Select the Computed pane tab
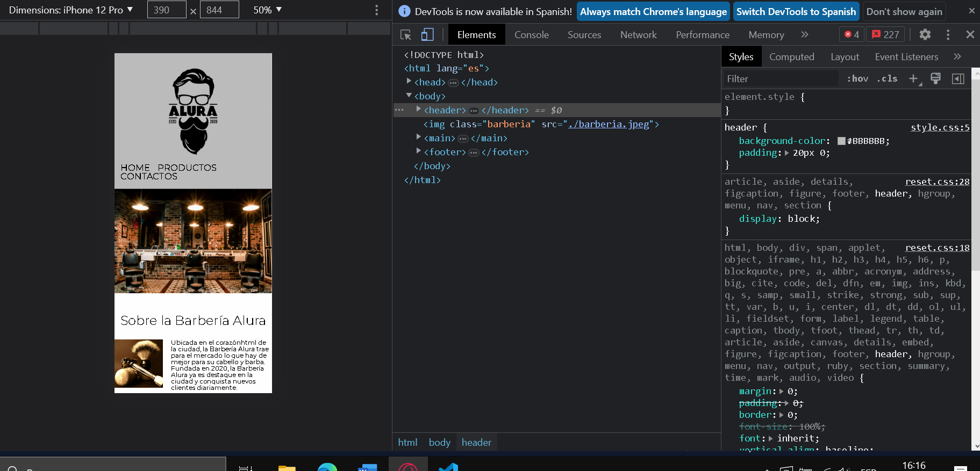The width and height of the screenshot is (980, 471). click(x=791, y=56)
